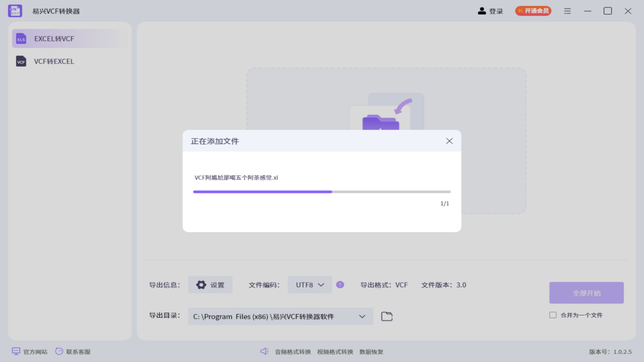Click the 开通会员 membership button
The height and width of the screenshot is (362, 644).
533,10
